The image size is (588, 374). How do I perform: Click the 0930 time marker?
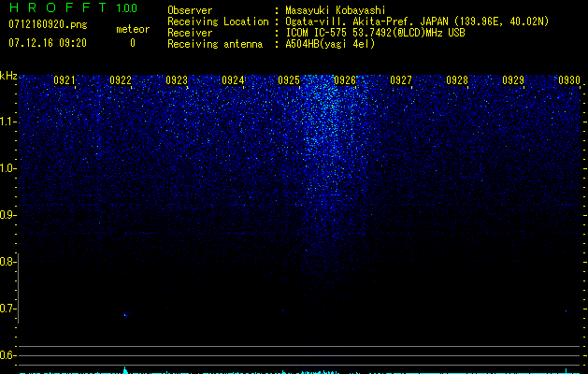(569, 79)
